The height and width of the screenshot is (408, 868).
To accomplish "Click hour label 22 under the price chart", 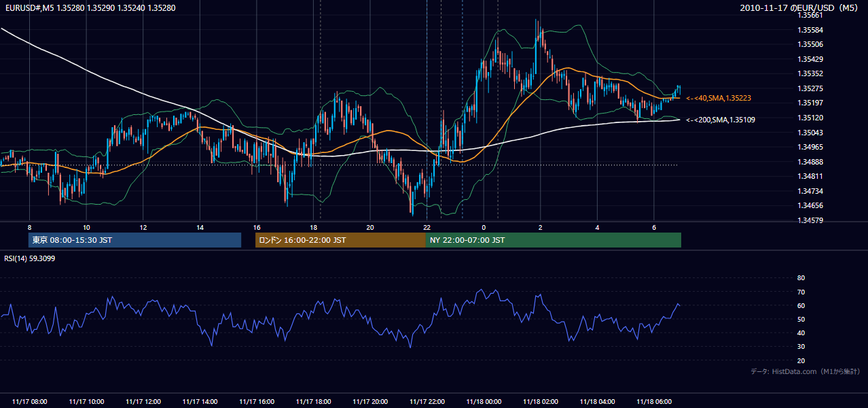I will pyautogui.click(x=427, y=227).
